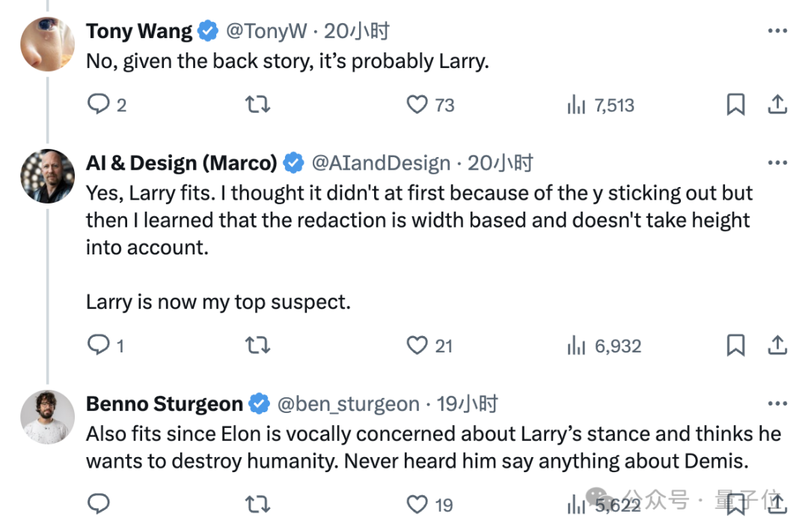This screenshot has height=532, width=808.
Task: Bookmark Tony Wang's tweet
Action: coord(736,105)
